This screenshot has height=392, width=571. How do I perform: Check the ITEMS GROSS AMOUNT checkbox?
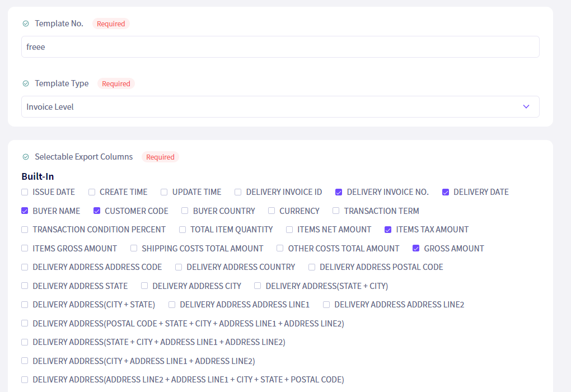[x=25, y=248]
